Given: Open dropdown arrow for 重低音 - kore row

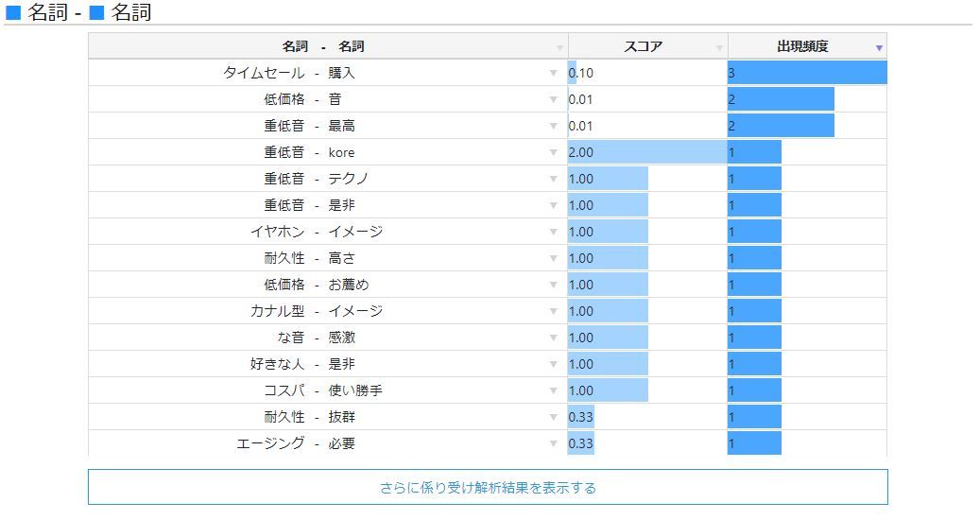Looking at the screenshot, I should (554, 152).
